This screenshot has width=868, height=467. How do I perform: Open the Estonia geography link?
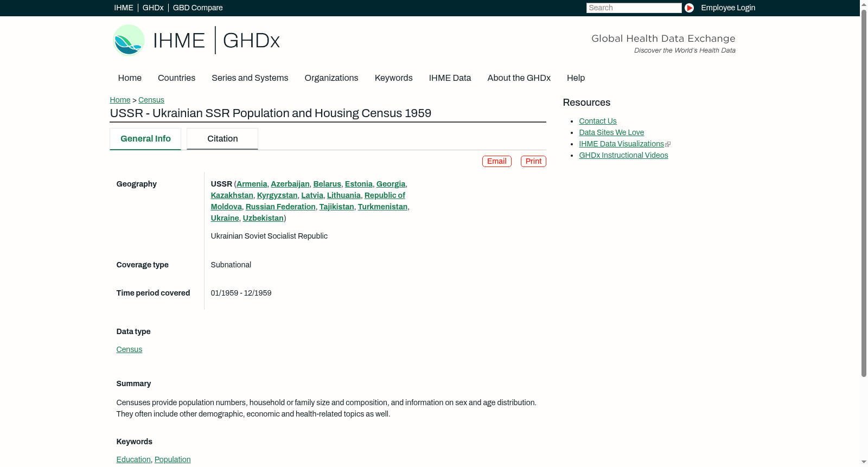point(359,184)
